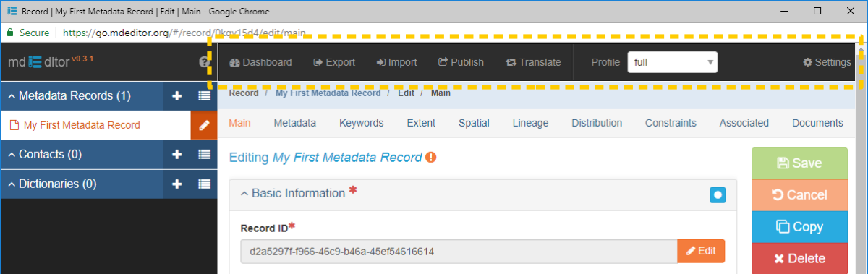Viewport: 868px width, 274px height.
Task: Open the Contacts list view icon
Action: [x=204, y=154]
